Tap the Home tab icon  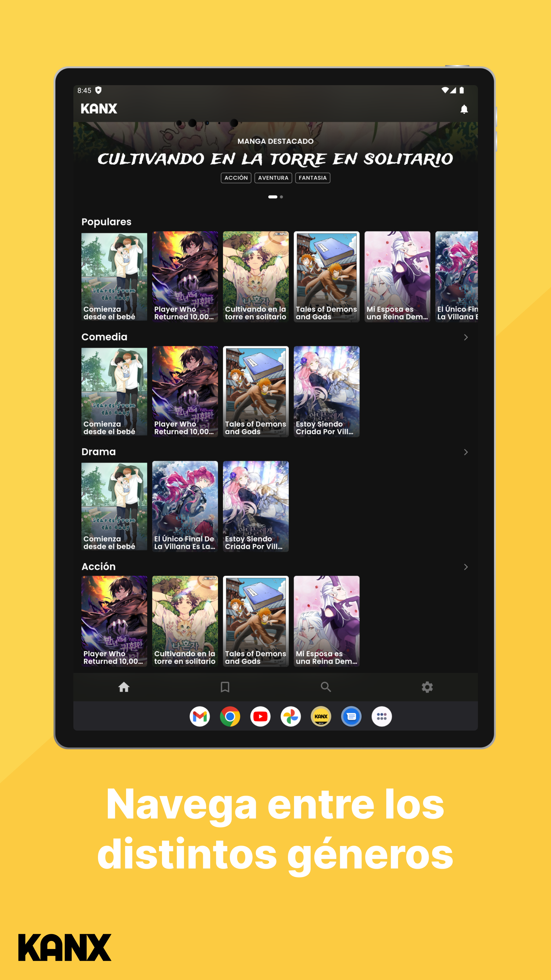[x=124, y=687]
